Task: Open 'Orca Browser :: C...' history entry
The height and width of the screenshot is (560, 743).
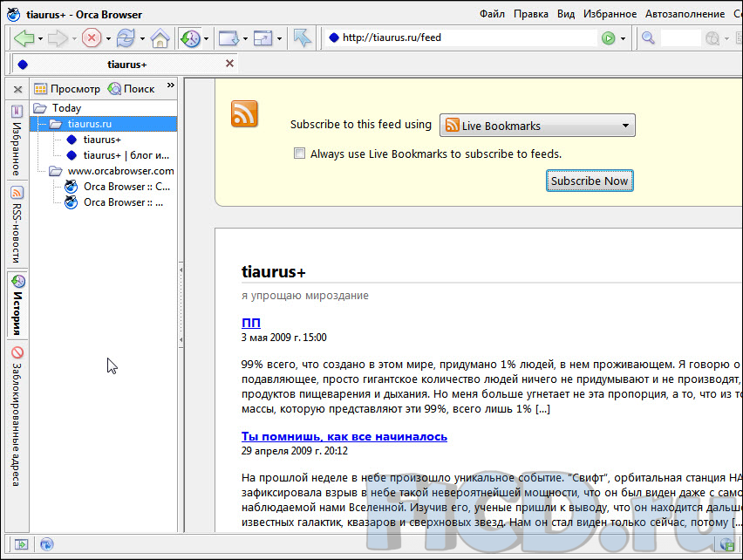Action: coord(117,186)
